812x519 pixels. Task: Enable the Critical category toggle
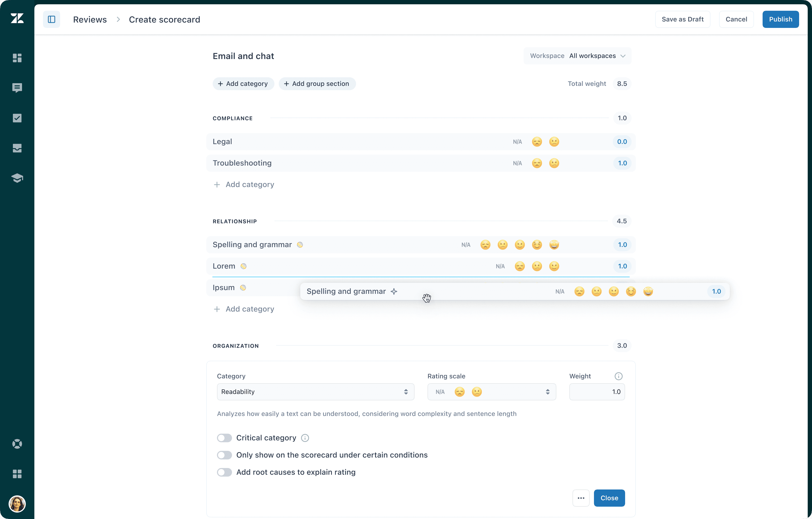224,438
